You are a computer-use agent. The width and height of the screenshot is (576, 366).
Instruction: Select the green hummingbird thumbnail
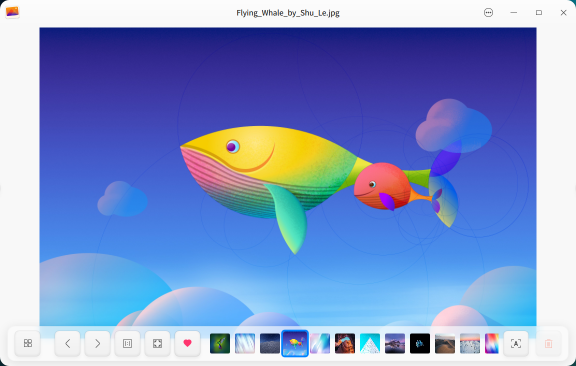pos(220,343)
